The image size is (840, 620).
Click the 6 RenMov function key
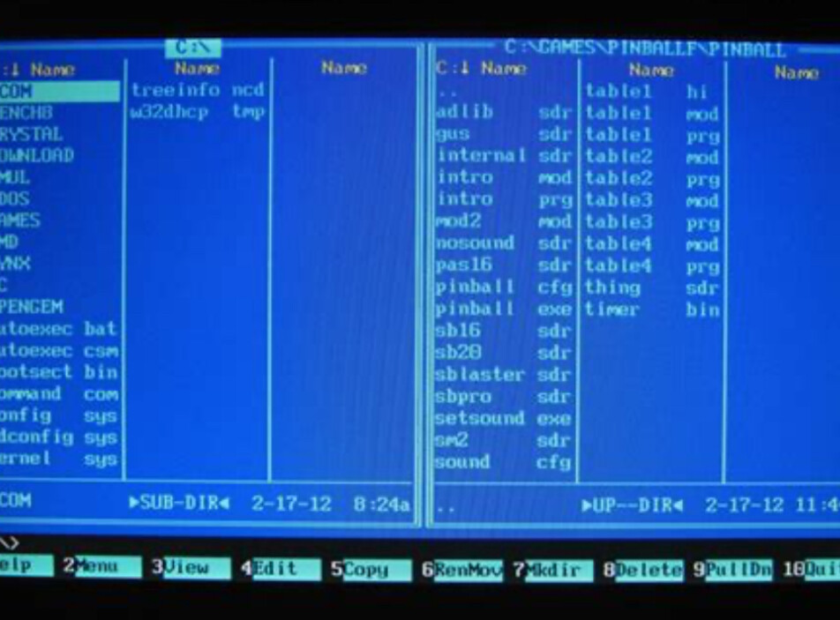(462, 571)
